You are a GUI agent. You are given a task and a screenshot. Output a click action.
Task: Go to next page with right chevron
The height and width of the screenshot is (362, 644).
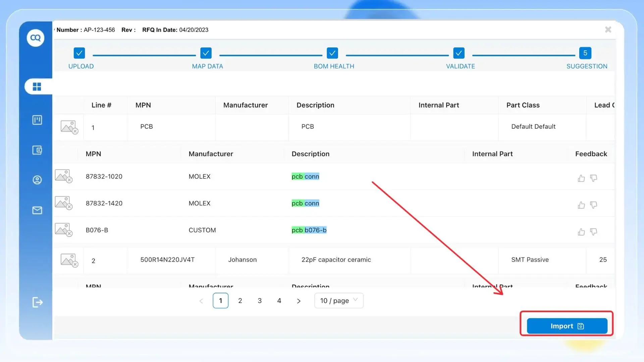coord(299,301)
